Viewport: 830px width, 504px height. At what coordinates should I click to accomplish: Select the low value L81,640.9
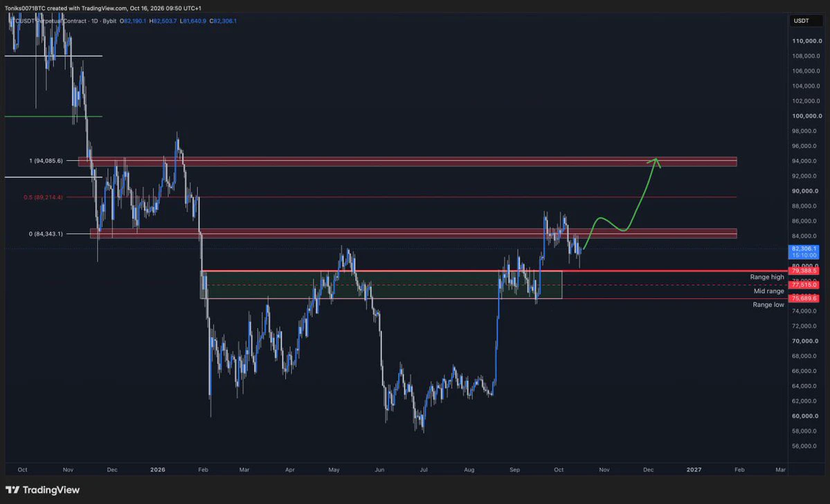tap(193, 21)
